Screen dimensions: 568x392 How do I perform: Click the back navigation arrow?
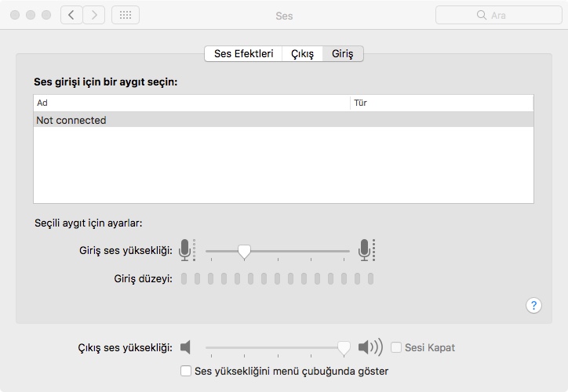tap(71, 15)
